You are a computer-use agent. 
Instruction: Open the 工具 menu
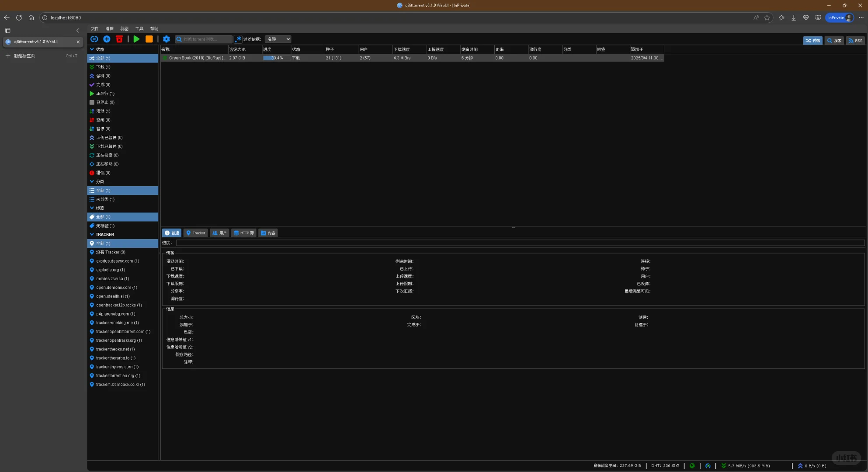coord(139,29)
